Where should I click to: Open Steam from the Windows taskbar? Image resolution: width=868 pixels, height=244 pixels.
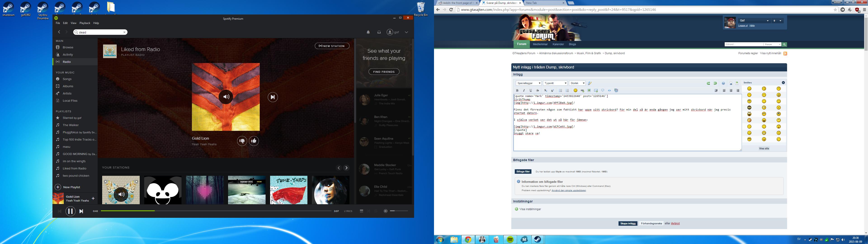[x=538, y=240]
